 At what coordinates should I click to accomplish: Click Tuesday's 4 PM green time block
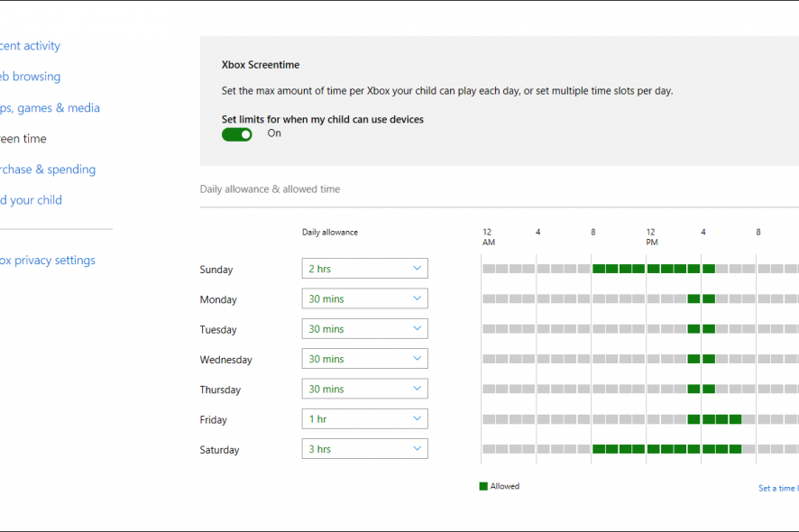point(709,329)
